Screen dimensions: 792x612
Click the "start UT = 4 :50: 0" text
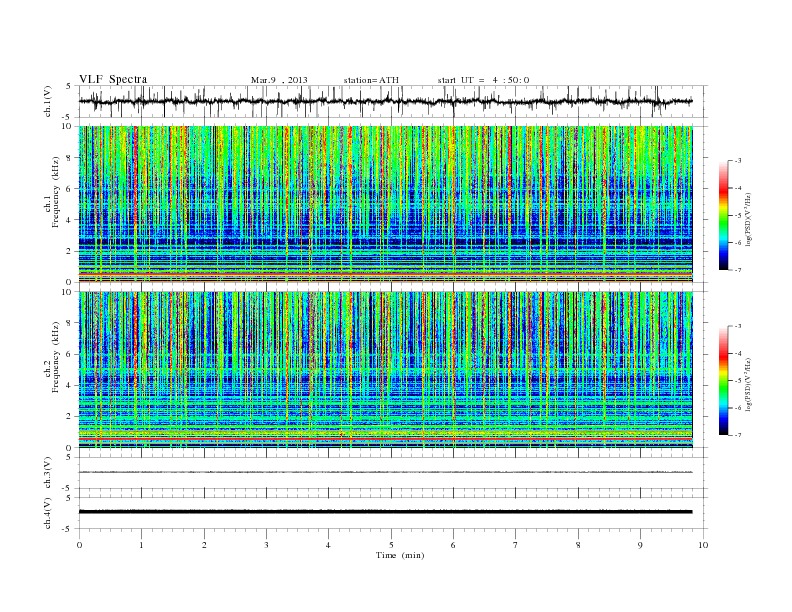(483, 80)
